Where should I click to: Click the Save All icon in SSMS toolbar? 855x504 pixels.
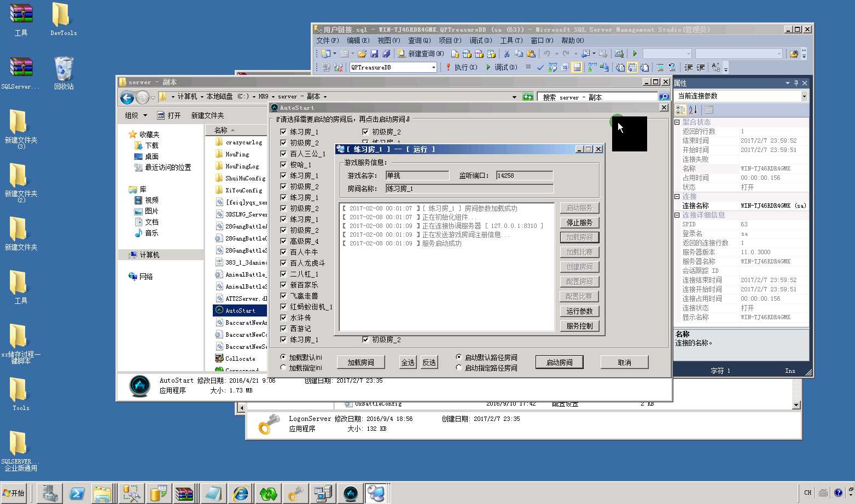[x=386, y=54]
